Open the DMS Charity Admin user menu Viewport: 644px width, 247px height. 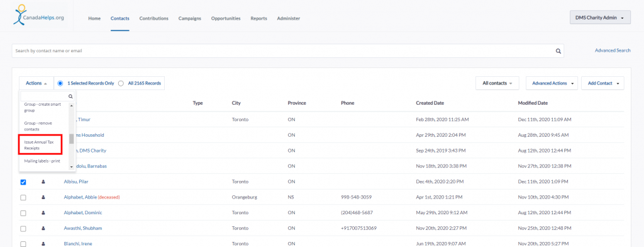[x=600, y=17]
